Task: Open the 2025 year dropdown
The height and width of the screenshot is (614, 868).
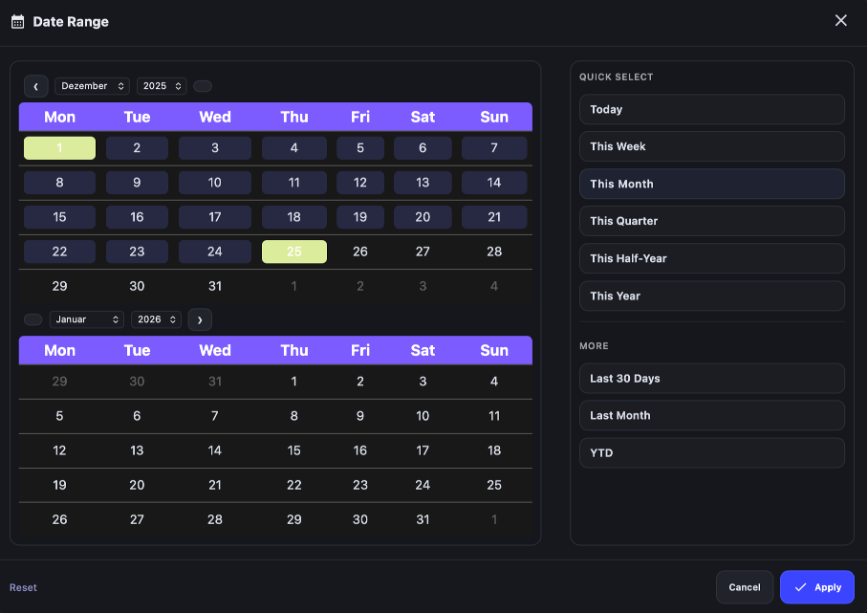Action: (162, 86)
